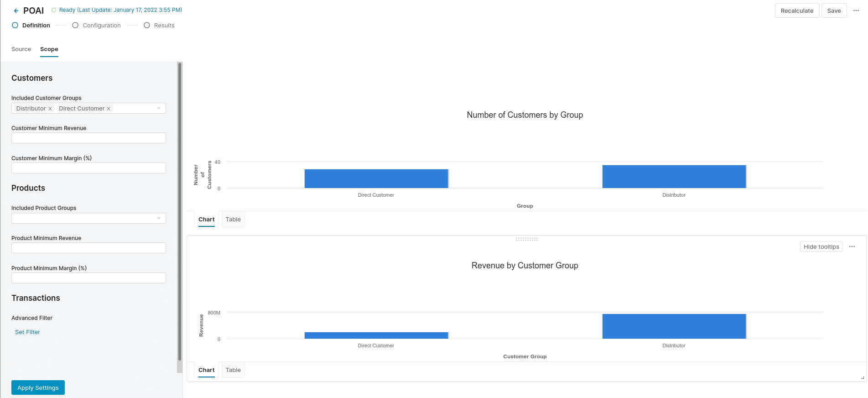Click the Customer Minimum Revenue input field

tap(88, 138)
